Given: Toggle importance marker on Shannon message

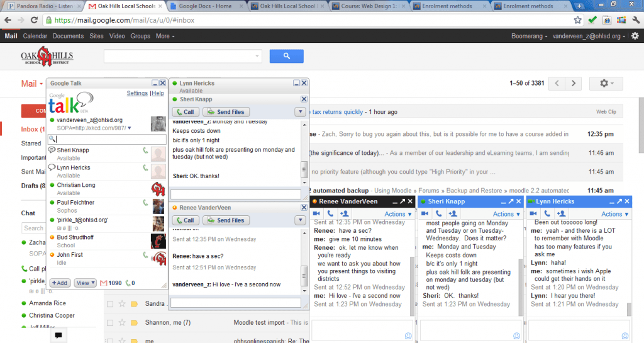Looking at the screenshot, I should point(134,323).
